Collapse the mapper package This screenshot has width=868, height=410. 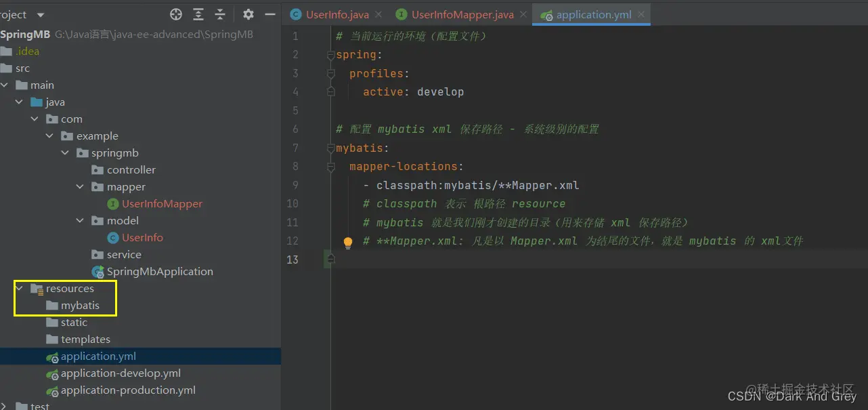click(80, 187)
